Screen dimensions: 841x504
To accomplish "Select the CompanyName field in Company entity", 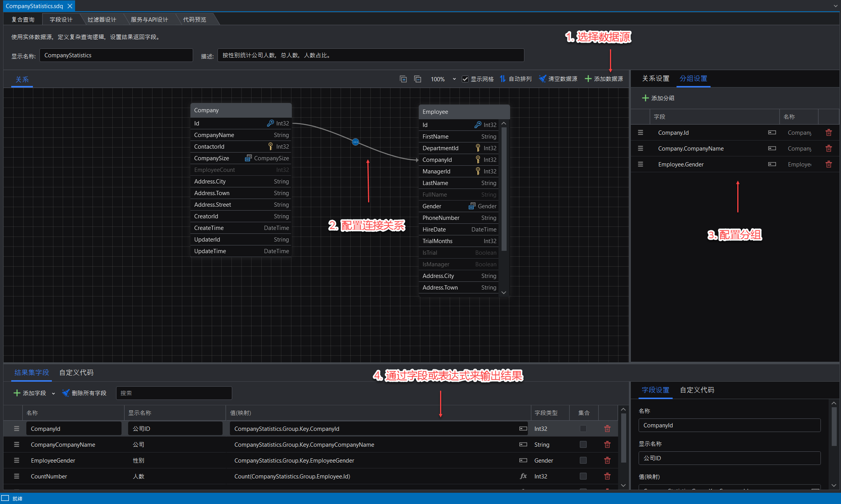I will [x=242, y=135].
